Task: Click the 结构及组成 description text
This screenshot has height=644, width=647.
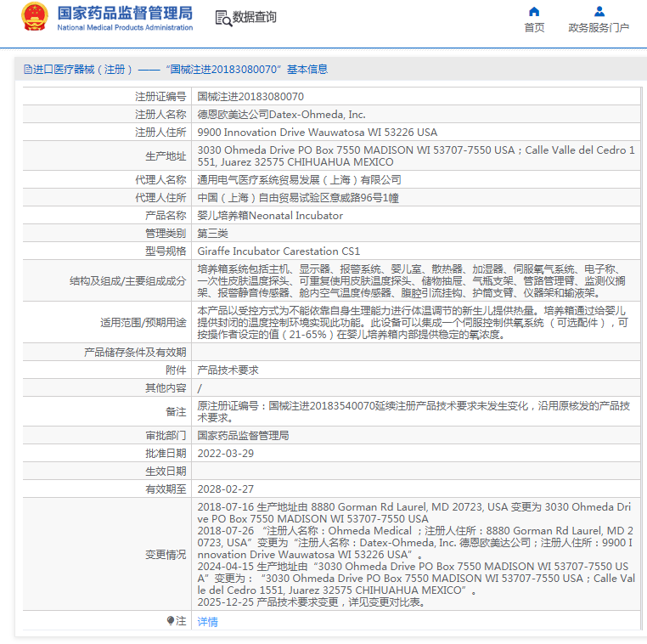Action: pos(412,281)
